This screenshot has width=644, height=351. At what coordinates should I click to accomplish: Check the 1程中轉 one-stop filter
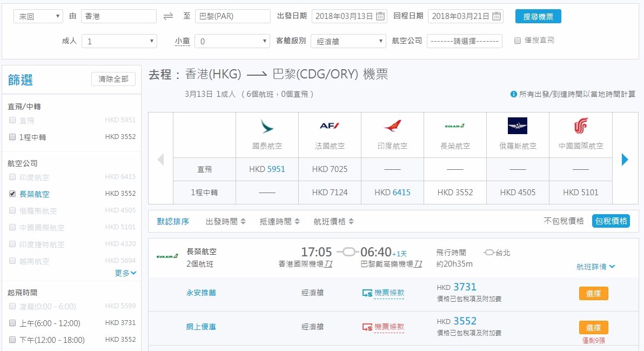click(12, 137)
